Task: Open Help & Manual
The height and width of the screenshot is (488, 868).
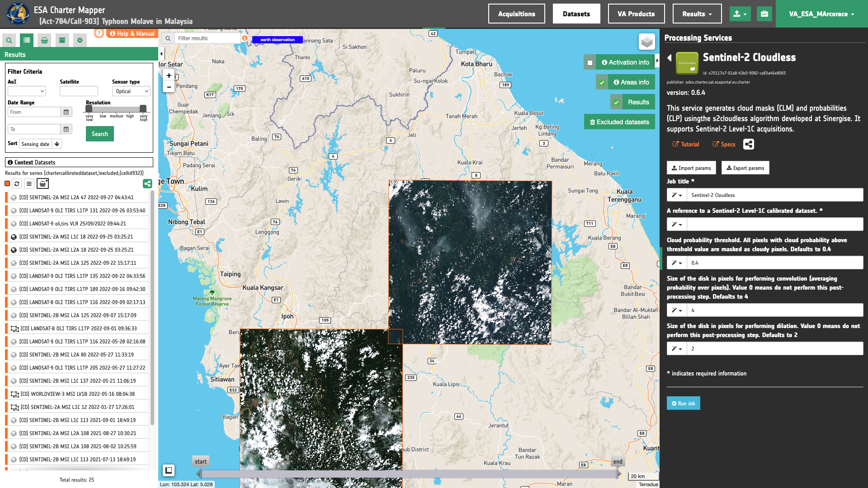Action: click(132, 33)
